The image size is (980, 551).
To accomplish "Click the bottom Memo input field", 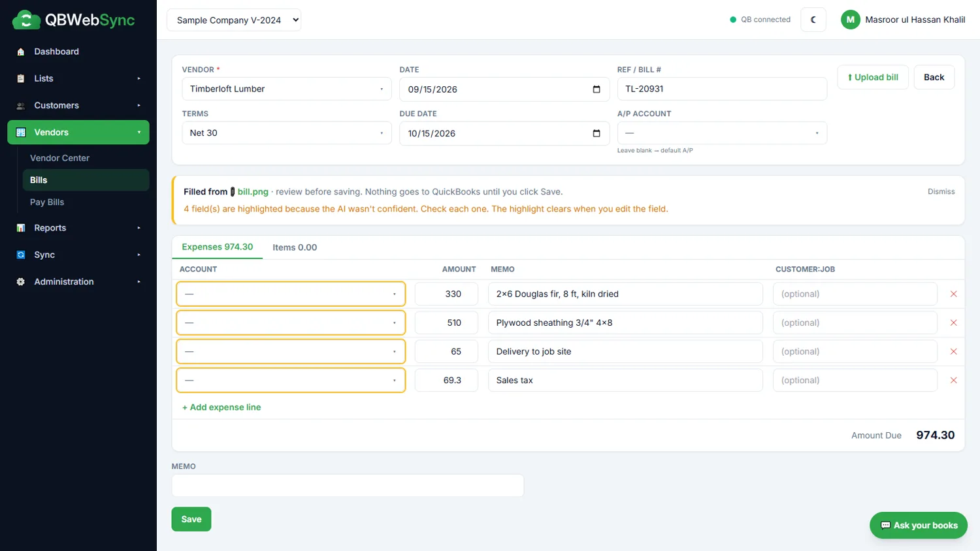I will tap(348, 486).
